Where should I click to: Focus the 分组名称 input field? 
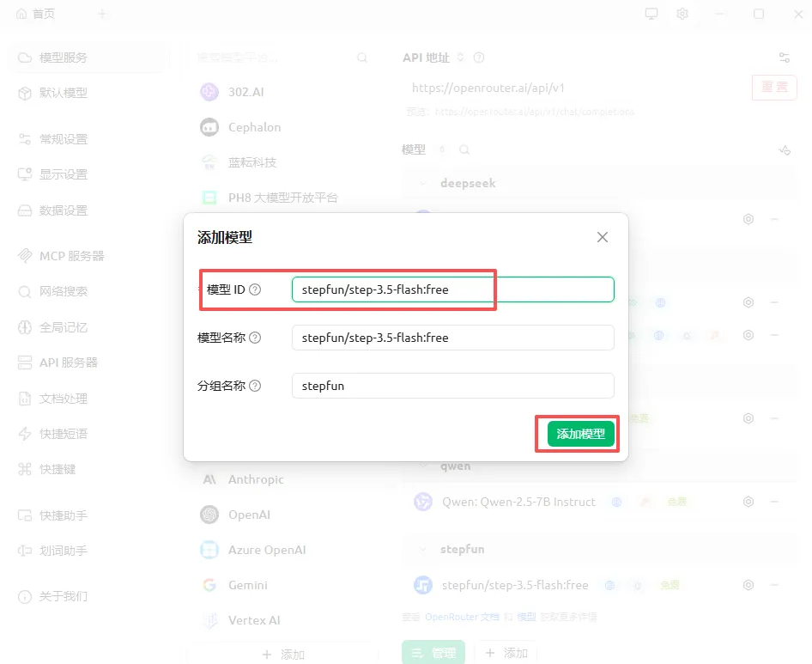click(452, 387)
